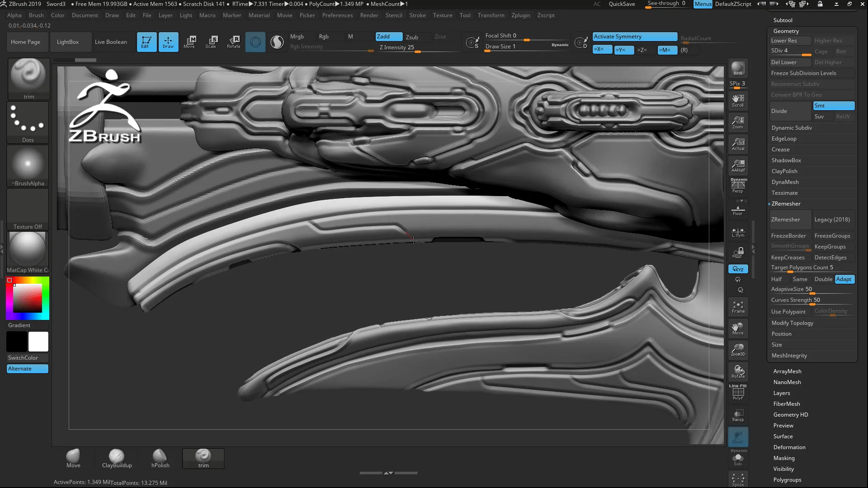The image size is (868, 488).
Task: Enable the Zsub mode
Action: [x=412, y=37]
